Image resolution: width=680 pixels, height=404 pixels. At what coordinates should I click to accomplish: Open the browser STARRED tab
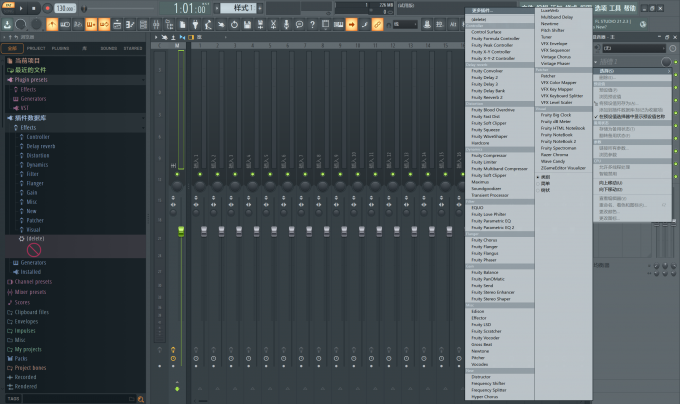point(133,48)
